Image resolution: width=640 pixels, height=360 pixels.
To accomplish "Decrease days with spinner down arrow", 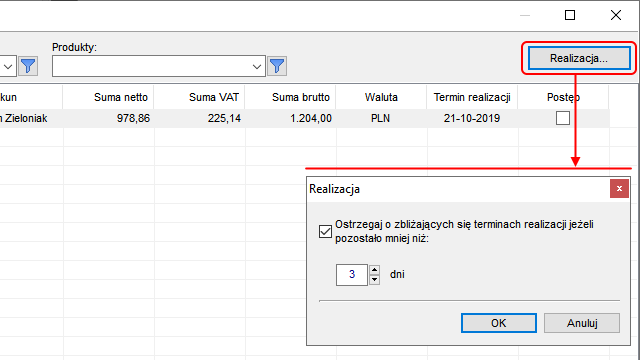I will [x=374, y=280].
